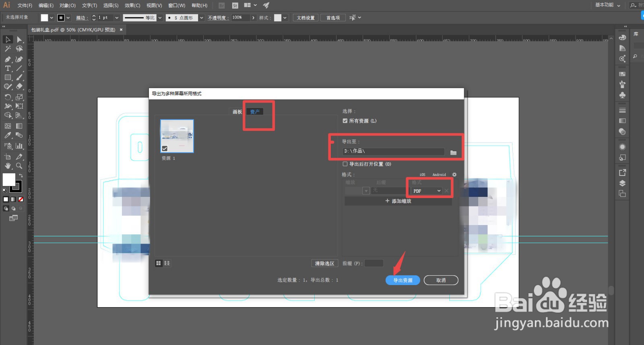Switch to thumbnail view in export dialog
This screenshot has height=345, width=644.
pos(159,263)
